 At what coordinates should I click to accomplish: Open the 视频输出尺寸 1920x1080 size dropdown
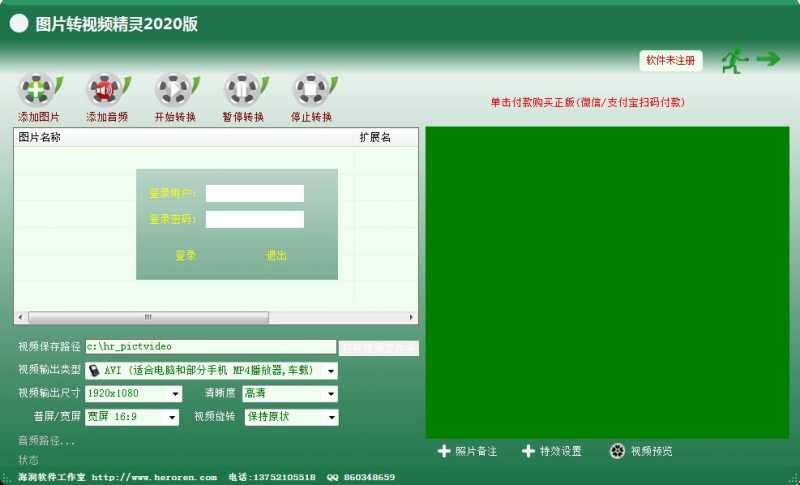175,394
